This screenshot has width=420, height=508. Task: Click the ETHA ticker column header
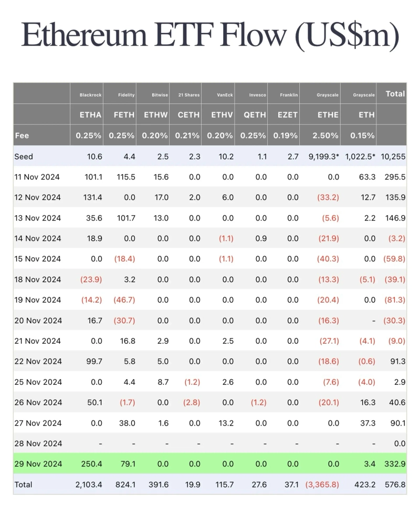(90, 114)
